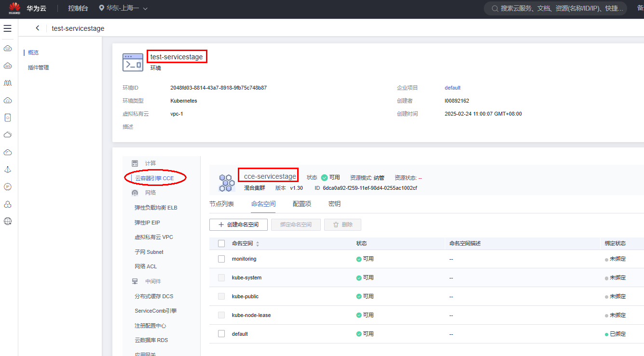Image resolution: width=644 pixels, height=356 pixels.
Task: Go back using the left arrow
Action: [38, 28]
